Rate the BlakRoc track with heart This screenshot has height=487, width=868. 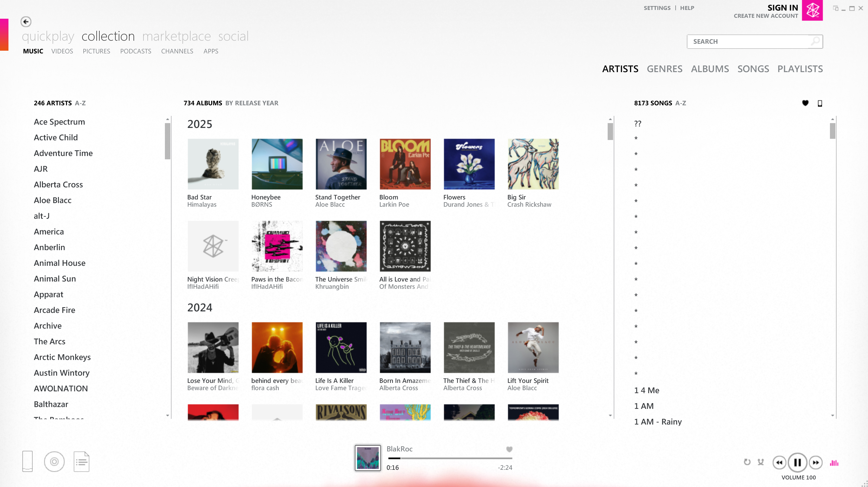[x=509, y=449]
